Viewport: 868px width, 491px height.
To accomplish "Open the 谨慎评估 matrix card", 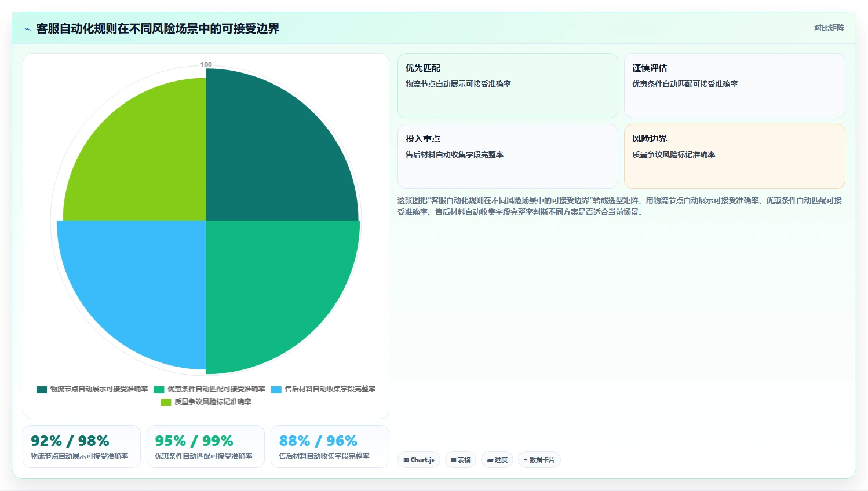I will tap(734, 86).
